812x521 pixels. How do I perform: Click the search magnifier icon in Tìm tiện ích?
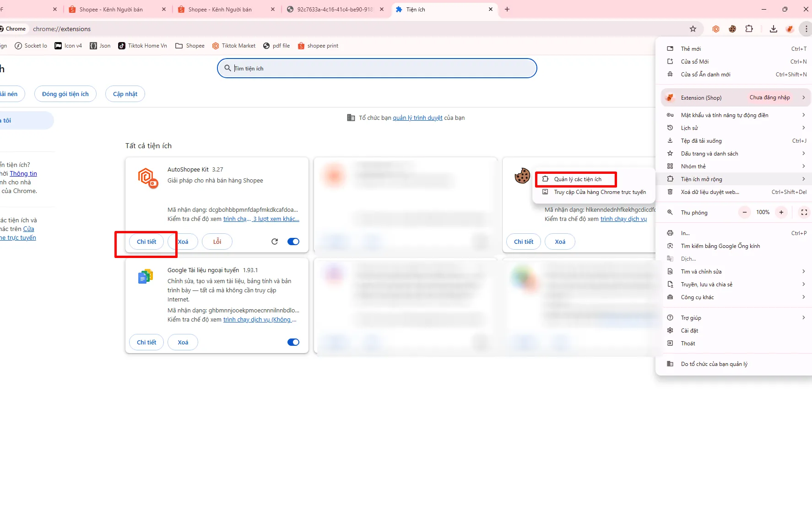tap(227, 68)
